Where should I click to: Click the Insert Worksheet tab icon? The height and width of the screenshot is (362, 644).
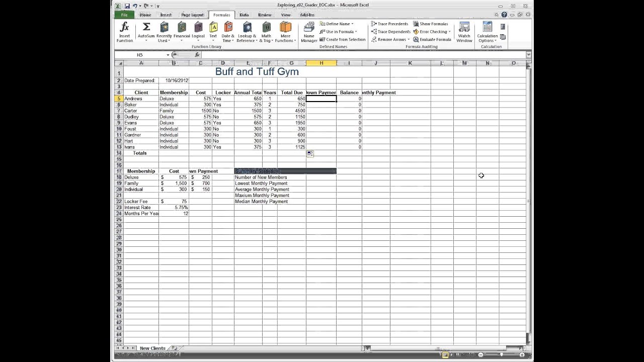pyautogui.click(x=175, y=348)
